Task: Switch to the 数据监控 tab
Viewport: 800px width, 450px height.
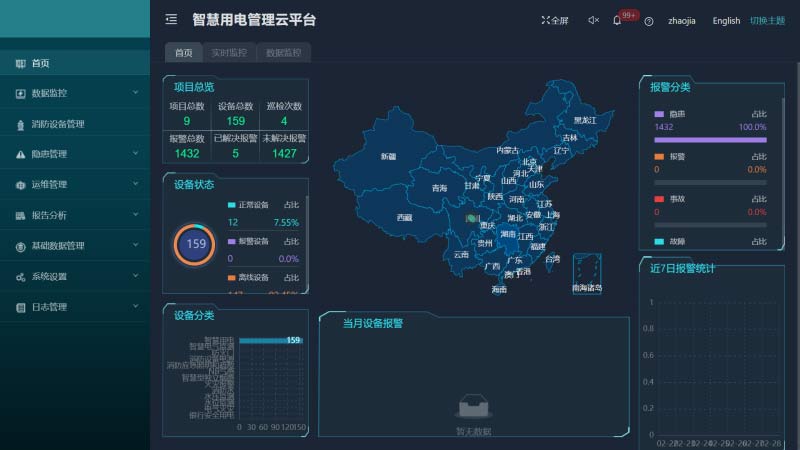Action: pyautogui.click(x=283, y=53)
